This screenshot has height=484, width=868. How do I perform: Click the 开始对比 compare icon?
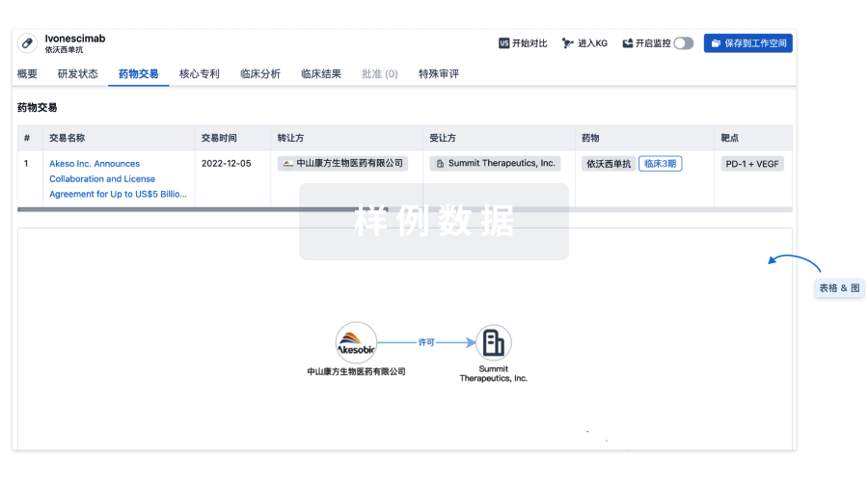tap(503, 43)
